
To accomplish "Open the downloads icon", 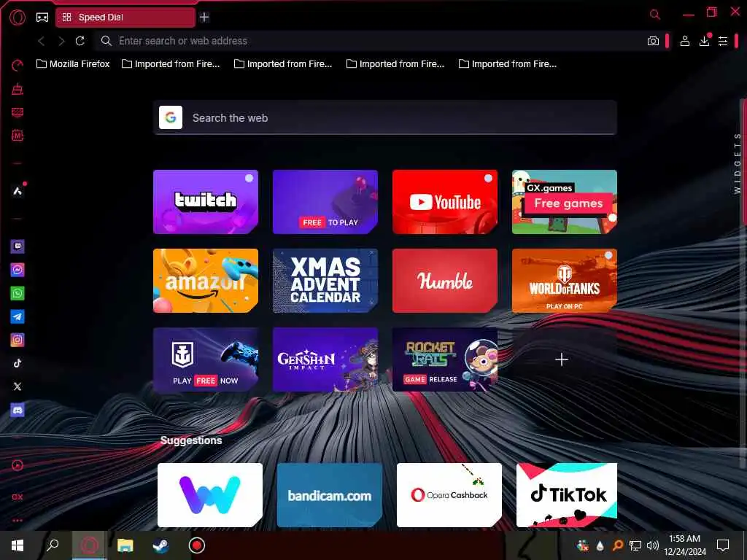I will (705, 41).
